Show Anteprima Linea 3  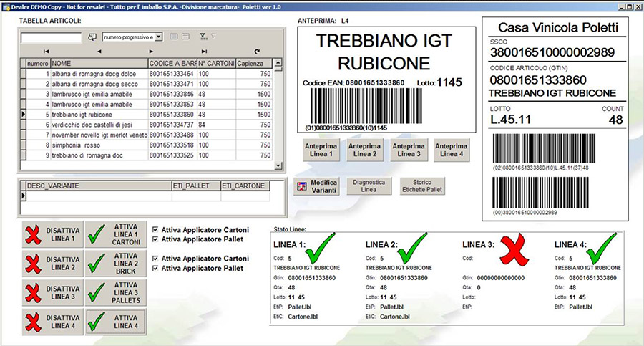[409, 150]
